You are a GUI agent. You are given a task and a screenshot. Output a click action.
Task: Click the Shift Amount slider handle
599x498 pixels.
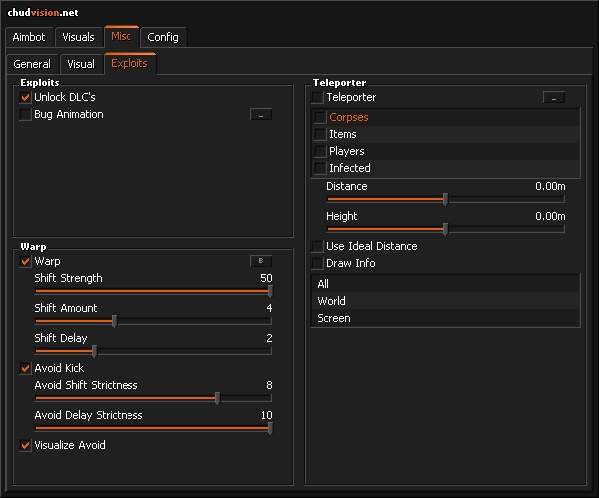pos(115,322)
